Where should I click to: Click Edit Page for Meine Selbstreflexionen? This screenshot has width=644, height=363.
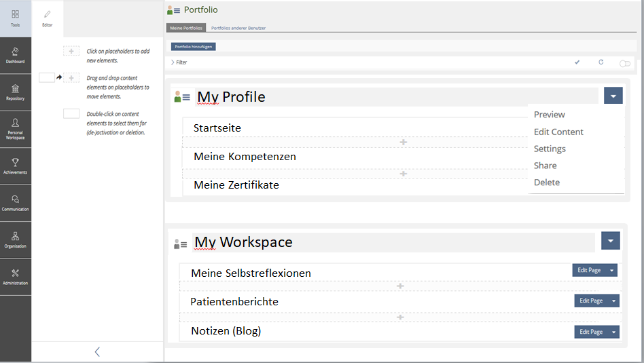(588, 270)
